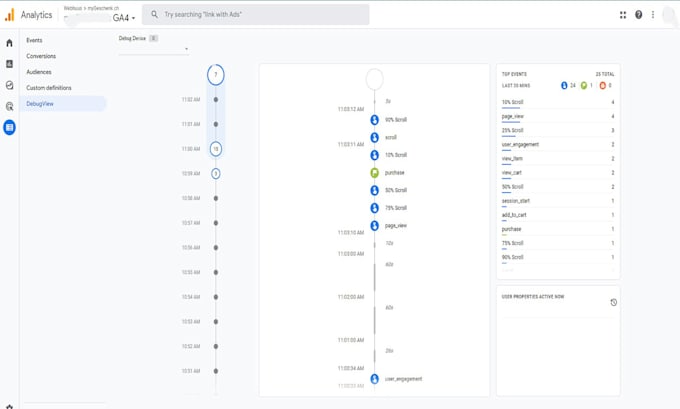The width and height of the screenshot is (680, 409).
Task: Go to Audiences in configure menu
Action: [x=39, y=72]
